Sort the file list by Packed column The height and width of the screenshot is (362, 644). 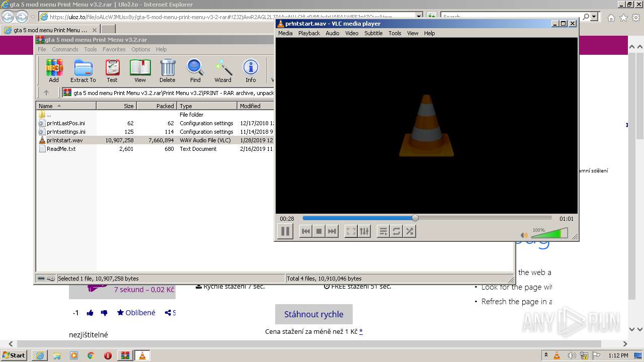(156, 106)
